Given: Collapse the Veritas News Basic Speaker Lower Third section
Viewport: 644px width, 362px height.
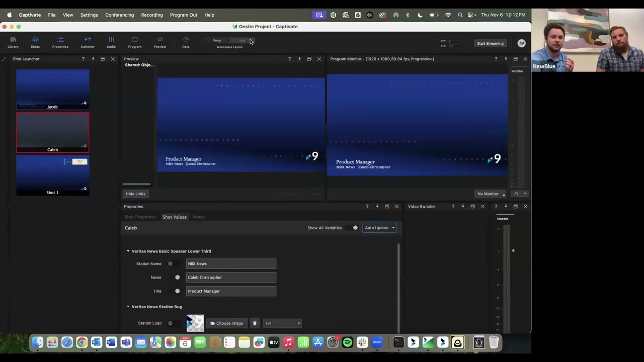Looking at the screenshot, I should coord(128,251).
